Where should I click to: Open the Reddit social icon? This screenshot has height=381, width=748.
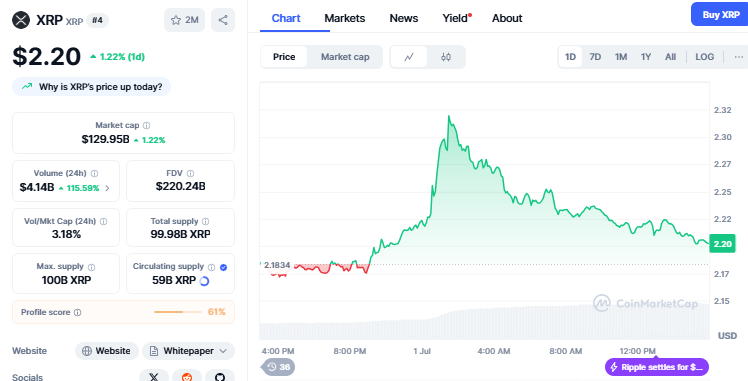click(187, 377)
